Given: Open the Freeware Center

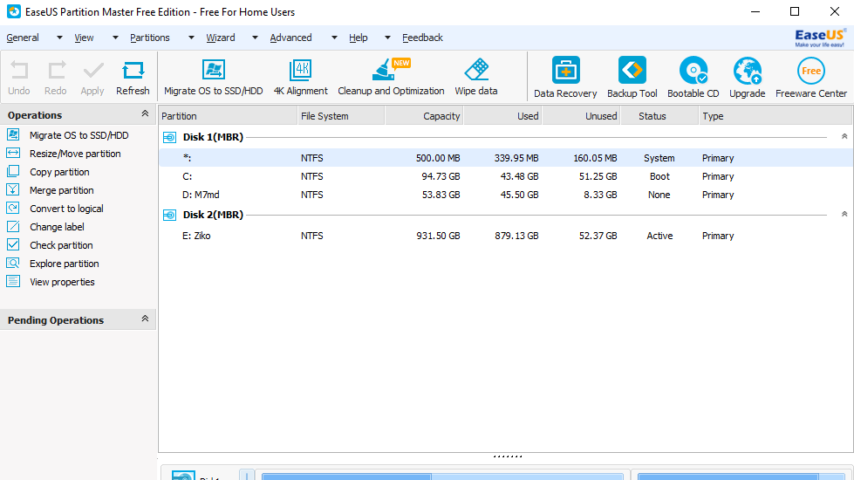Looking at the screenshot, I should [x=811, y=78].
